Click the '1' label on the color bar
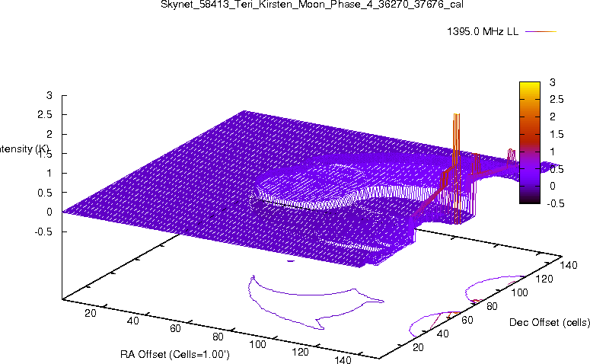Screen dimensions: 590x364 pos(553,152)
